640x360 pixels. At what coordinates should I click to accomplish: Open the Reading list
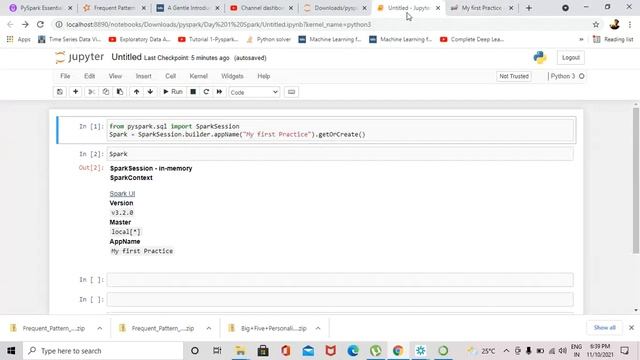(613, 39)
